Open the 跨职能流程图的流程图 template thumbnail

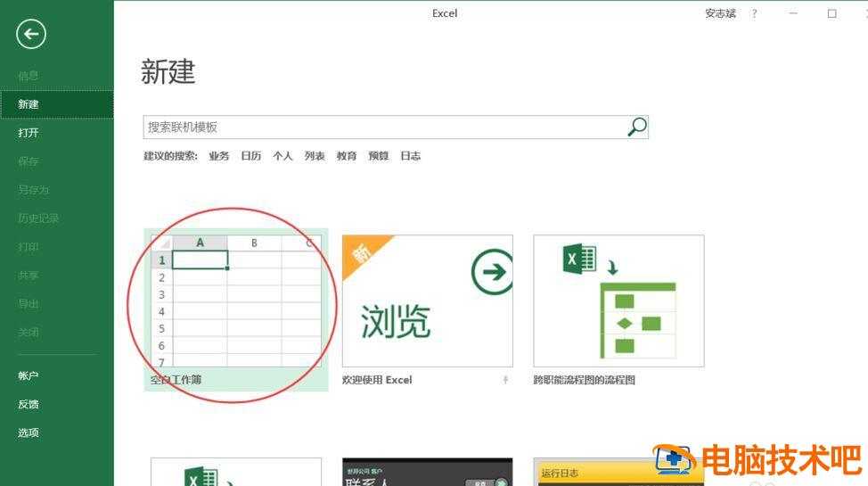pos(618,301)
